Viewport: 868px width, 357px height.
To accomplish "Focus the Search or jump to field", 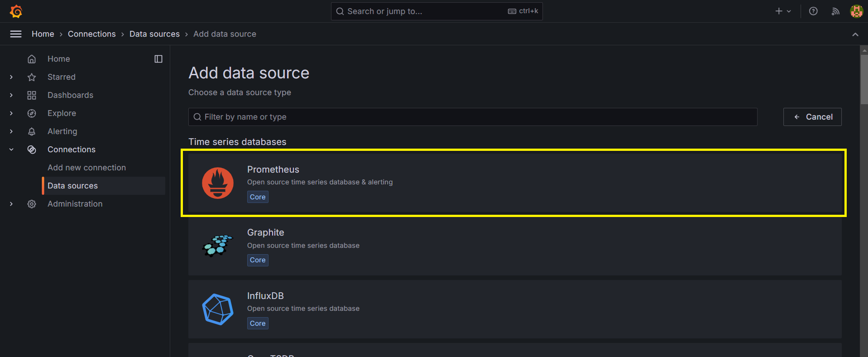I will point(436,11).
